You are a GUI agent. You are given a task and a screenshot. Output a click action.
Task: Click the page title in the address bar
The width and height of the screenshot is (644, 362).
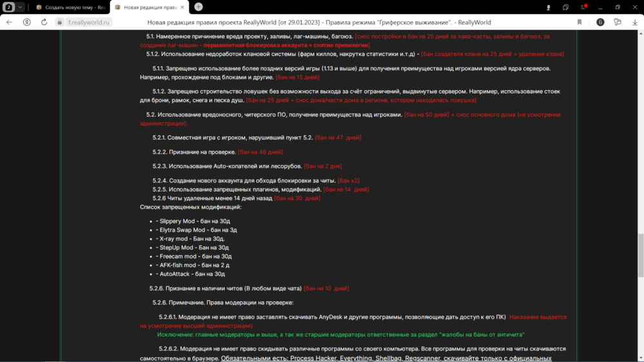coord(319,22)
